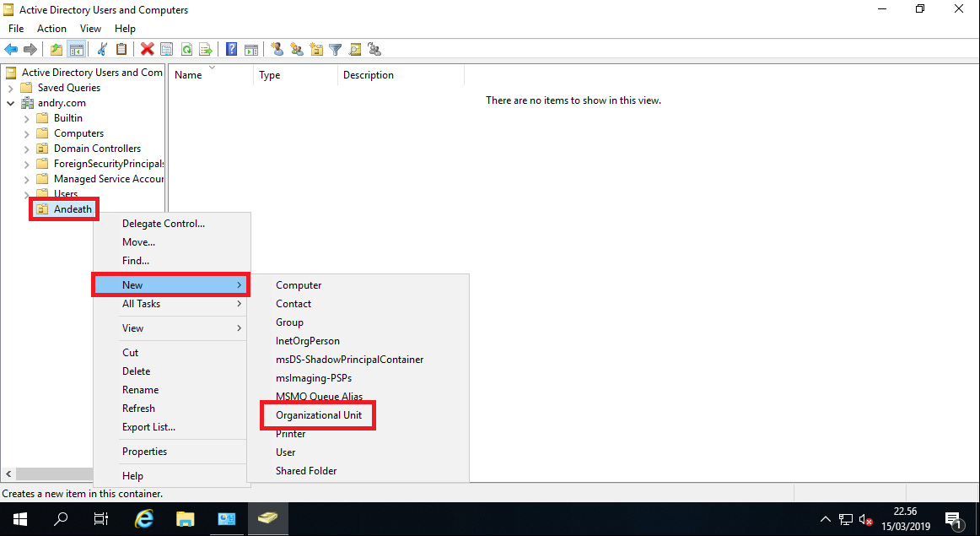Select Printer from the New submenu
This screenshot has height=536, width=980.
[358, 434]
